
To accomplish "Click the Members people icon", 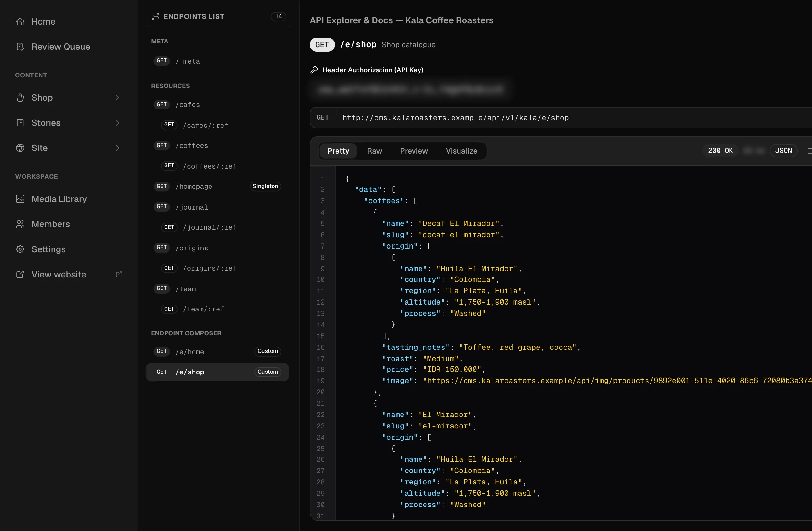I will pos(20,224).
